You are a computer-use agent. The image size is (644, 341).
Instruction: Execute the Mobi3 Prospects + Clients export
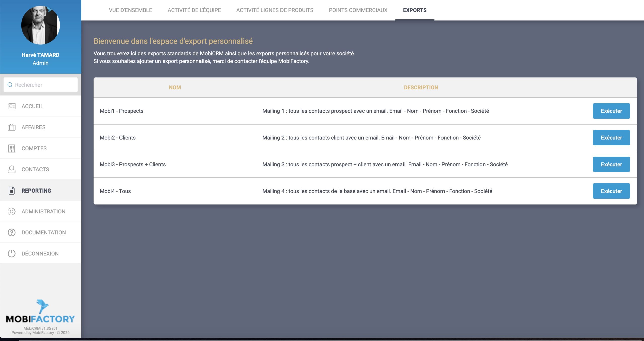(x=611, y=164)
